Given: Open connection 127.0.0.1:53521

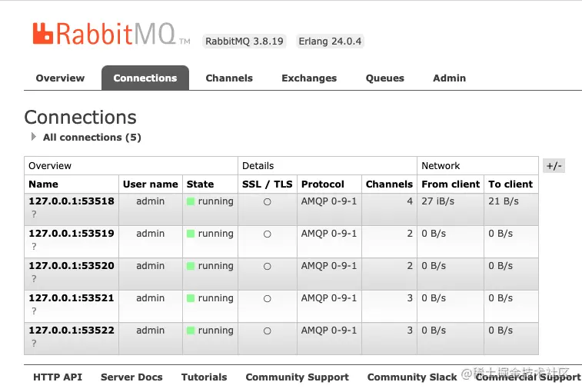Looking at the screenshot, I should [72, 298].
